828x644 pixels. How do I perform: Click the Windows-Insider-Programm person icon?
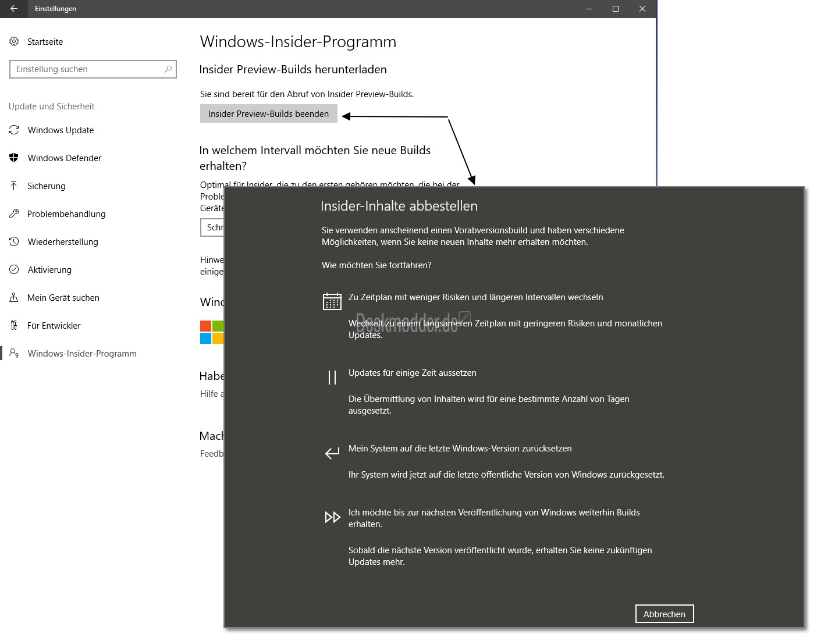(x=14, y=353)
